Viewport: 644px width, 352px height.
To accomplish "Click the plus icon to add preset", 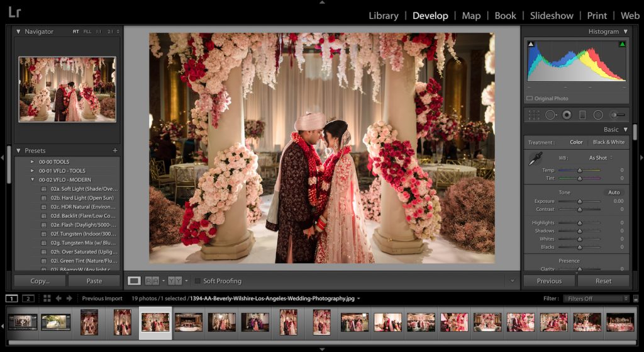I will coord(115,150).
